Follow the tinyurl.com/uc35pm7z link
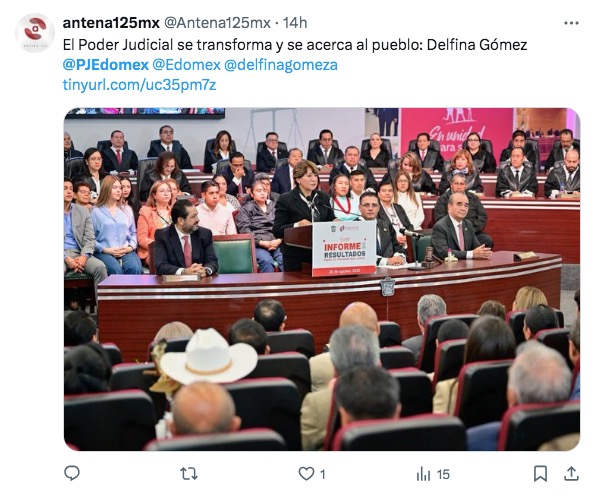Viewport: 595px width, 495px height. click(x=139, y=85)
